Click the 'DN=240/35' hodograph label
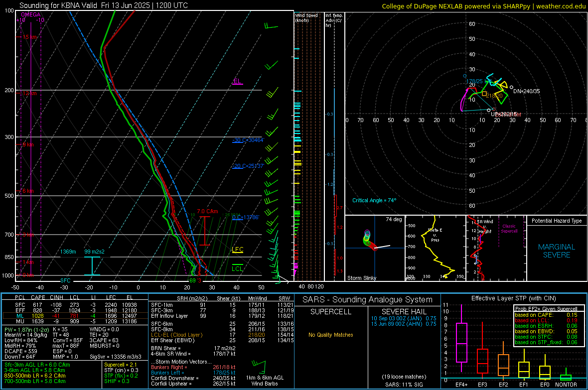 click(527, 92)
